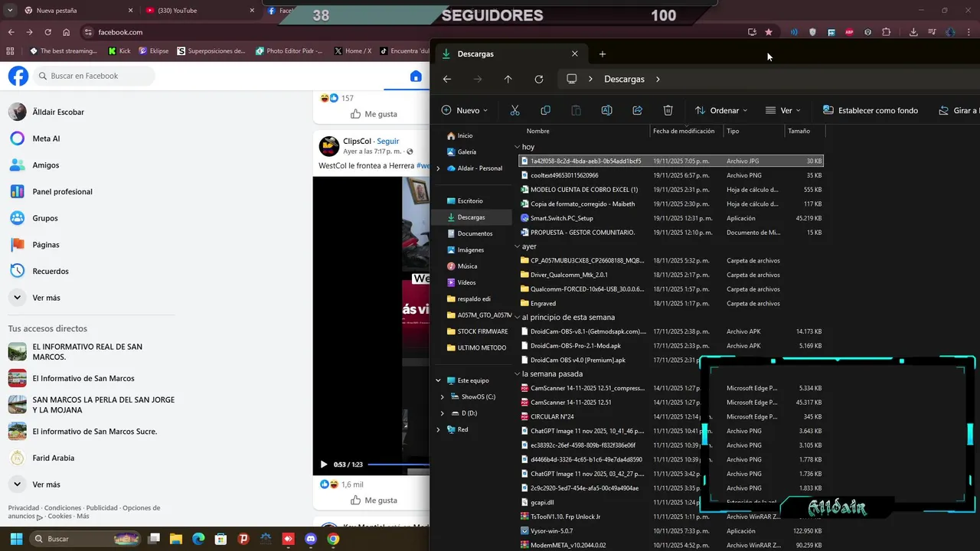Click the Delete trash icon in Explorer

click(668, 110)
